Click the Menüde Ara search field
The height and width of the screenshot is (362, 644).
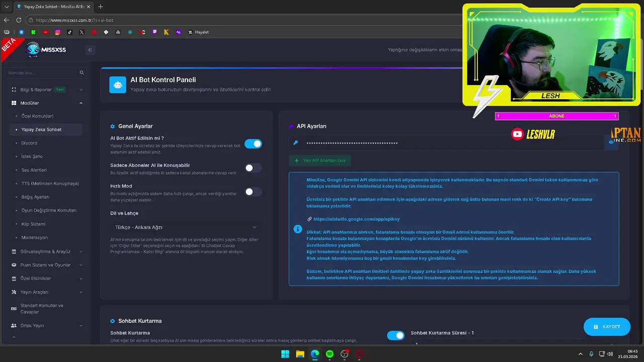pyautogui.click(x=46, y=73)
